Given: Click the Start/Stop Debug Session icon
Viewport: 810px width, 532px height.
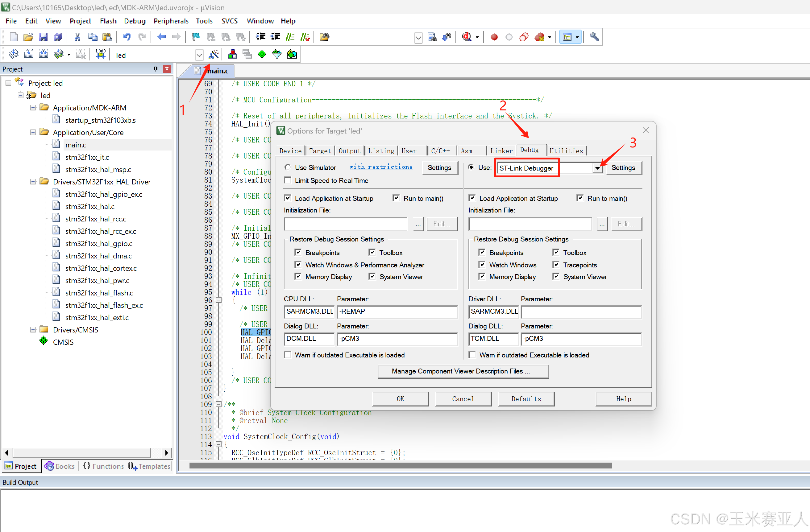Looking at the screenshot, I should pos(467,37).
